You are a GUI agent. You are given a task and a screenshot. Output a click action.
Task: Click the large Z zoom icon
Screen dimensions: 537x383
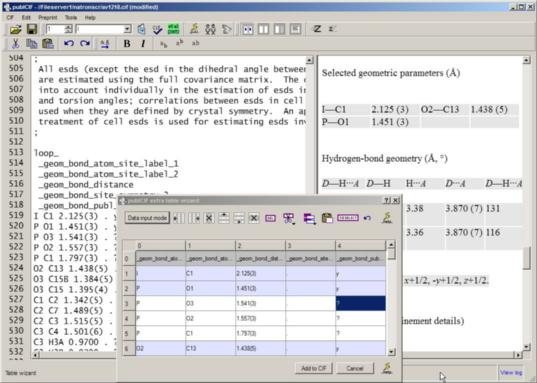coord(317,29)
